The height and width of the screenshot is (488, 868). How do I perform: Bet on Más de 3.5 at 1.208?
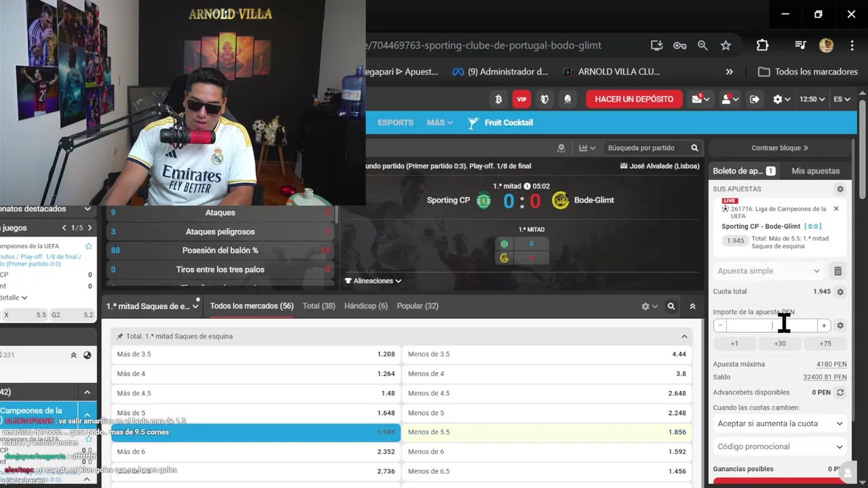click(x=256, y=354)
